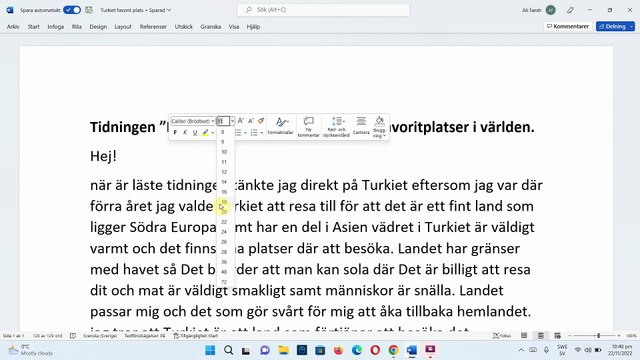This screenshot has width=640, height=360.
Task: Toggle underline formatting in mini toolbar
Action: [195, 133]
